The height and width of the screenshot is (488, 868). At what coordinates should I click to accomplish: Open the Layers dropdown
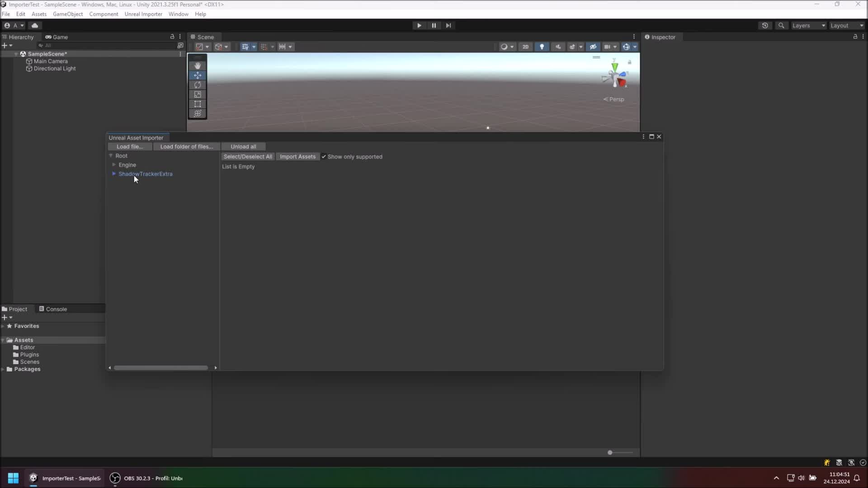pos(808,25)
